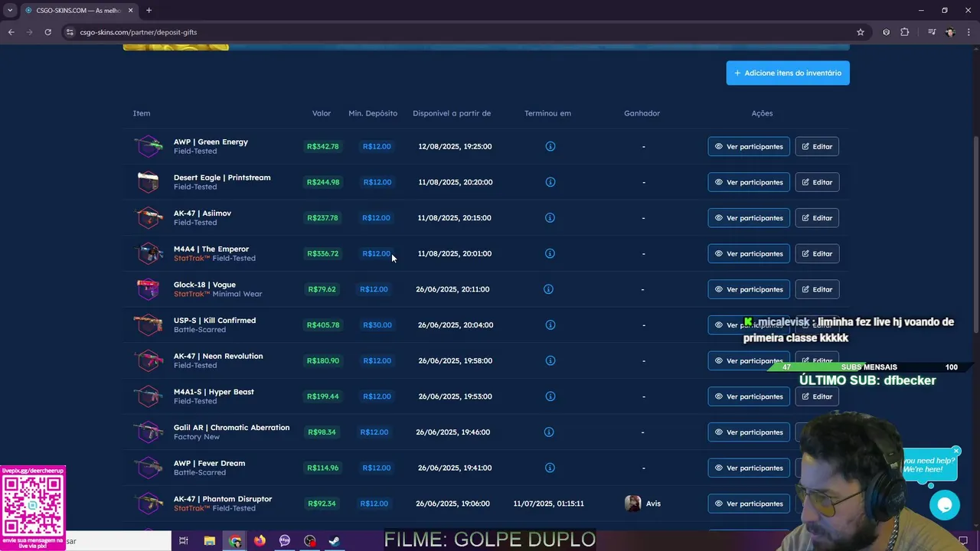View participants for M4A4 The Emperor
This screenshot has height=551, width=980.
tap(749, 253)
